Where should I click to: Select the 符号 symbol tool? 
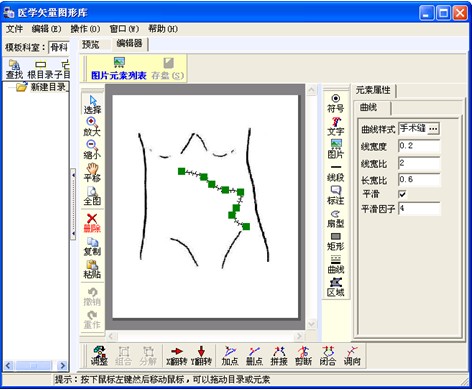point(336,104)
